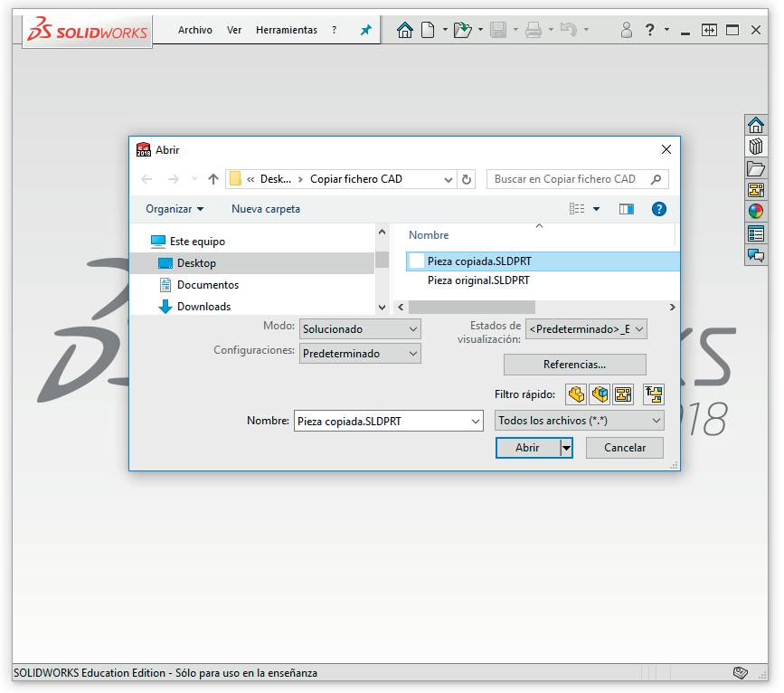Click the Print icon in the toolbar
The height and width of the screenshot is (693, 784).
click(x=533, y=30)
